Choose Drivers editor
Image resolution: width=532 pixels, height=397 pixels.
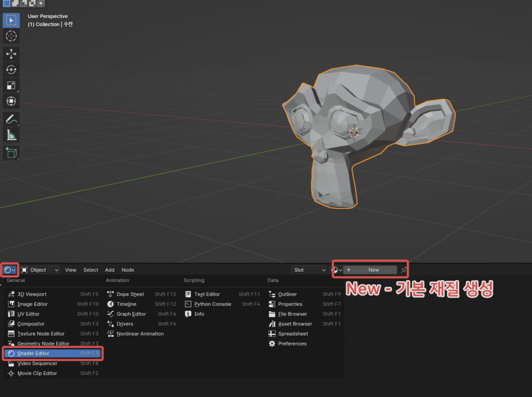(141, 324)
